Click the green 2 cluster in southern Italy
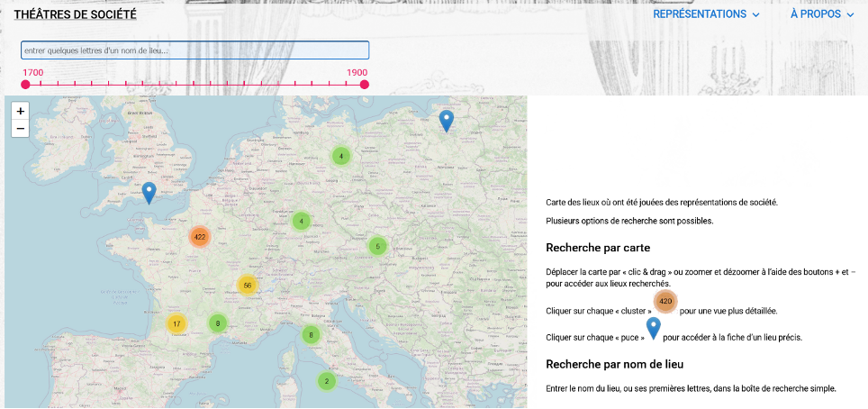 tap(326, 381)
